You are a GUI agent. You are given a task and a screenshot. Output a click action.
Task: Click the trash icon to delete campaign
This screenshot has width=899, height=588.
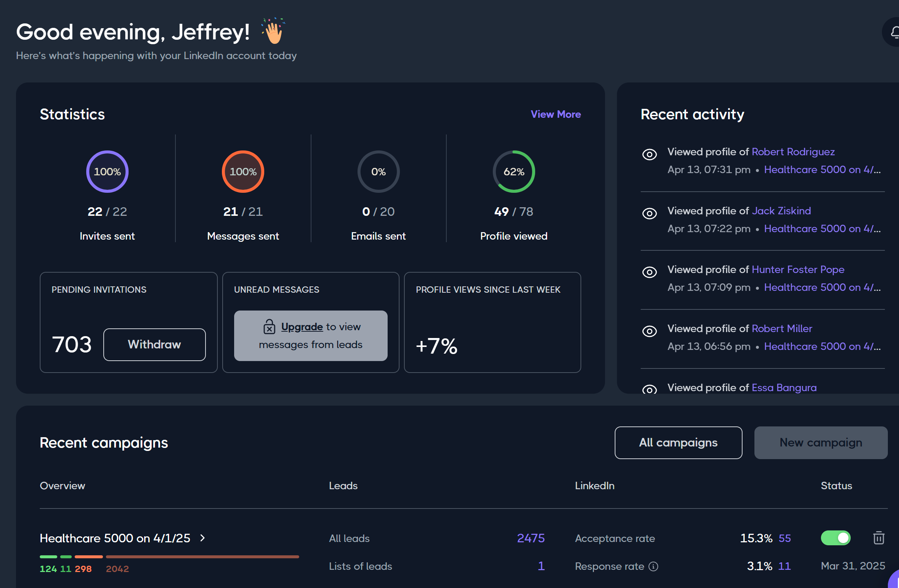tap(879, 538)
